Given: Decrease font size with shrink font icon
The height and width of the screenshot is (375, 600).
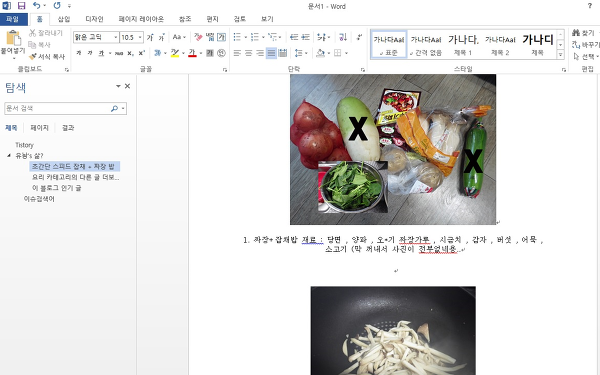Looking at the screenshot, I should click(x=161, y=37).
